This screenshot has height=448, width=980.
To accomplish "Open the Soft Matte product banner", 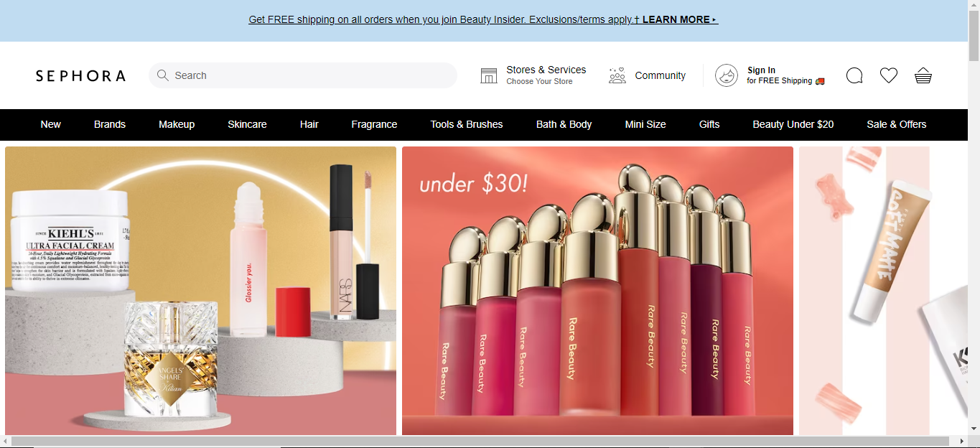I will coord(883,291).
